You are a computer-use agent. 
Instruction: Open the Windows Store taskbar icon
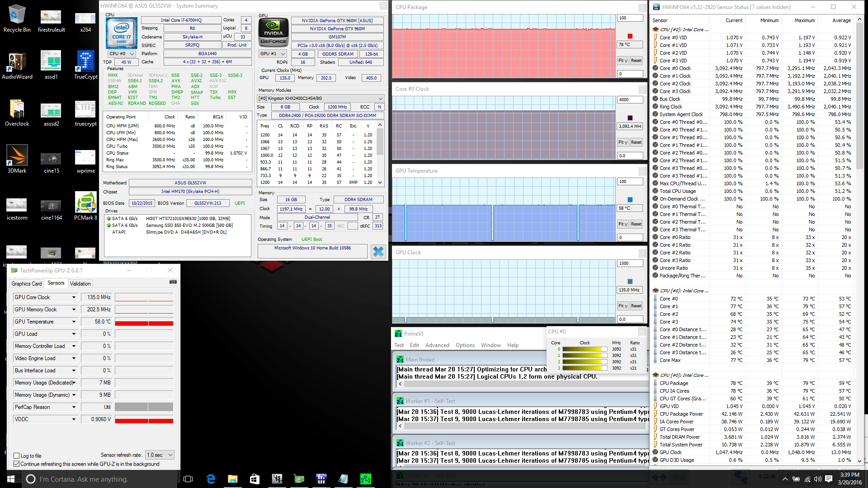(255, 479)
